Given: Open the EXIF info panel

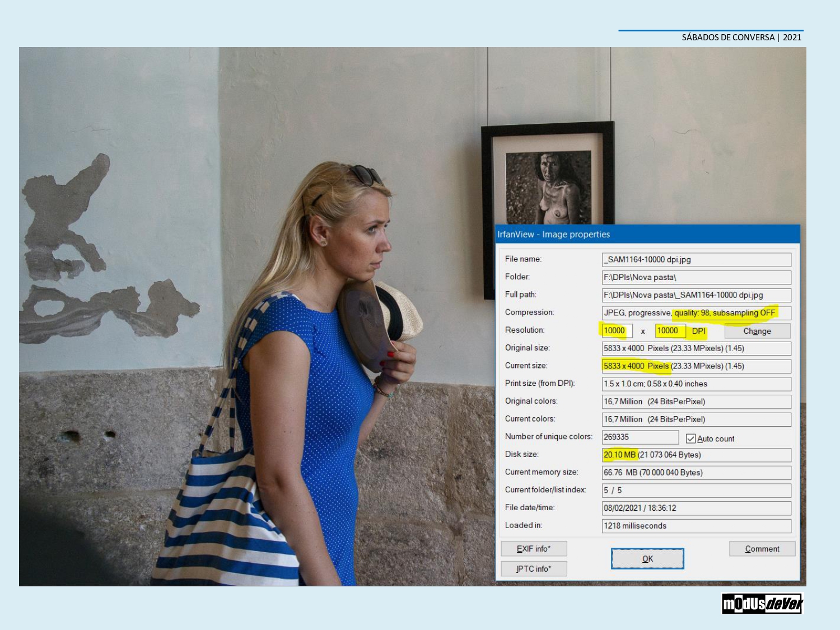Looking at the screenshot, I should (533, 549).
